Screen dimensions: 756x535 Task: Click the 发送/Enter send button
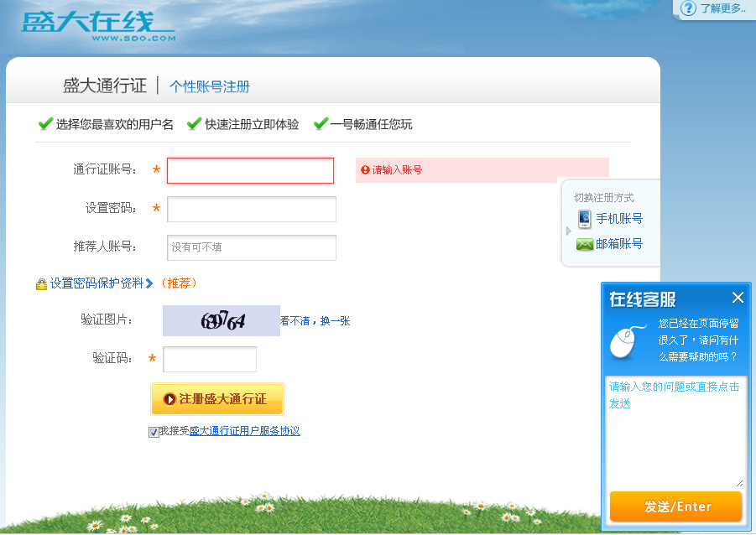click(x=676, y=506)
